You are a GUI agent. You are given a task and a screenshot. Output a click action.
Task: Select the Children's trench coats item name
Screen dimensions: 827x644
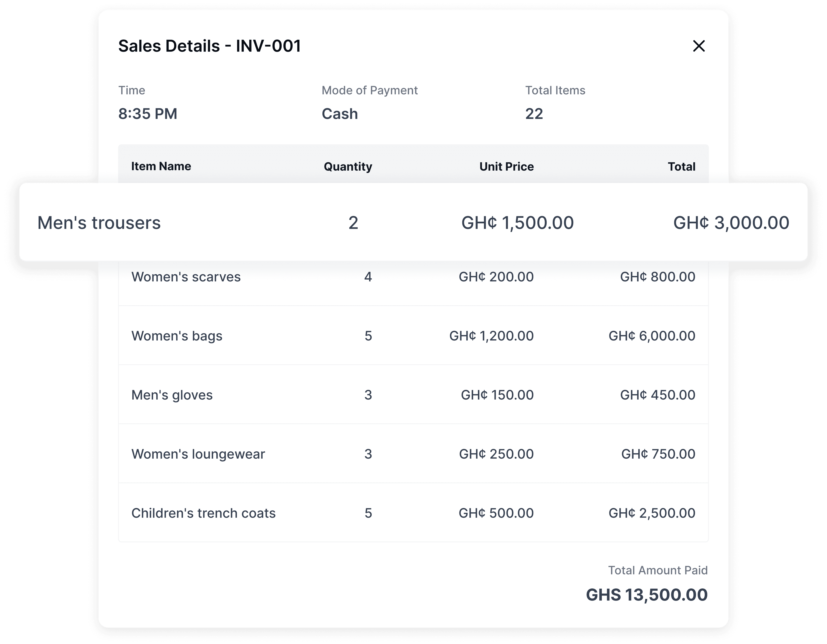tap(203, 513)
